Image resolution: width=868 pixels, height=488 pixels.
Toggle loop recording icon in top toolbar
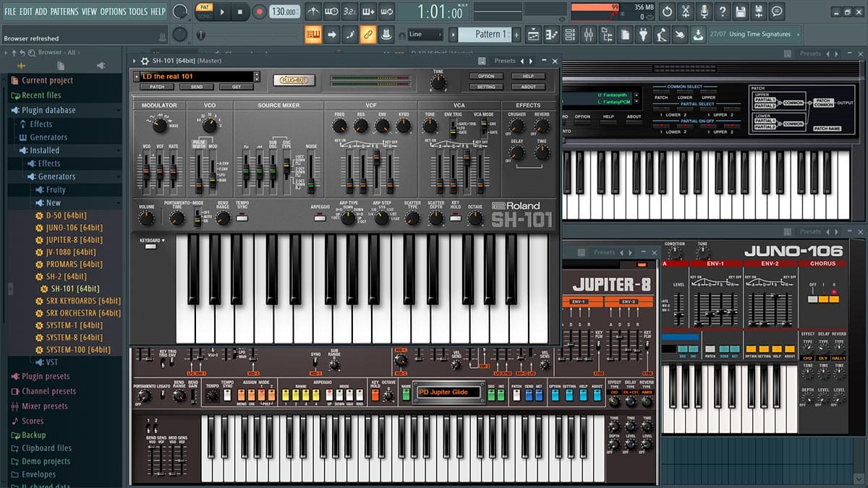(x=387, y=12)
